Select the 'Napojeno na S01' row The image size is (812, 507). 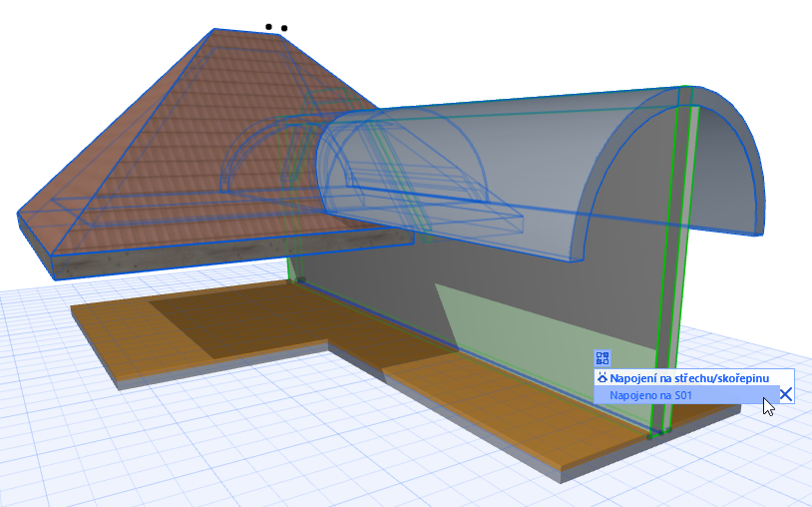click(x=687, y=395)
